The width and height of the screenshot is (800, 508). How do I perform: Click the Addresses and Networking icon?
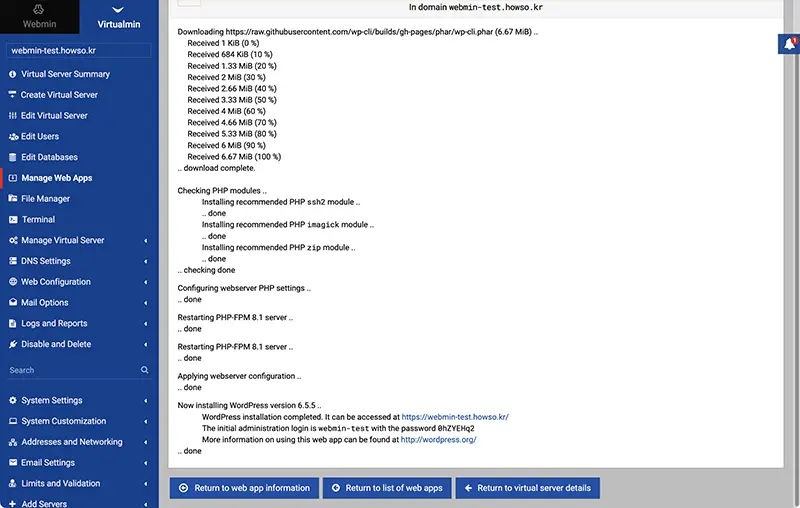[x=13, y=442]
